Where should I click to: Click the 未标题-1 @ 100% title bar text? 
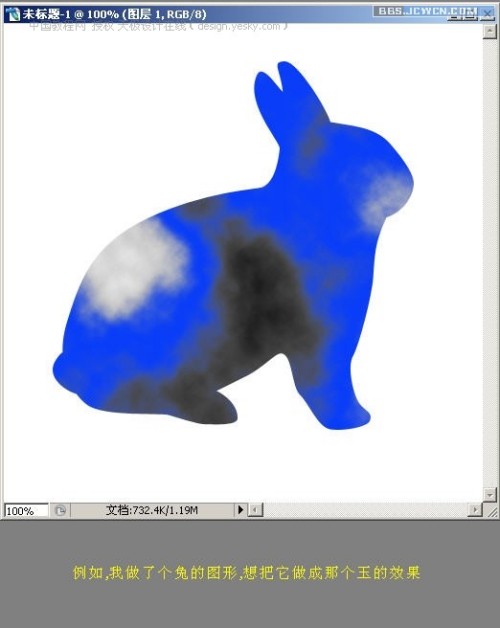pyautogui.click(x=115, y=14)
